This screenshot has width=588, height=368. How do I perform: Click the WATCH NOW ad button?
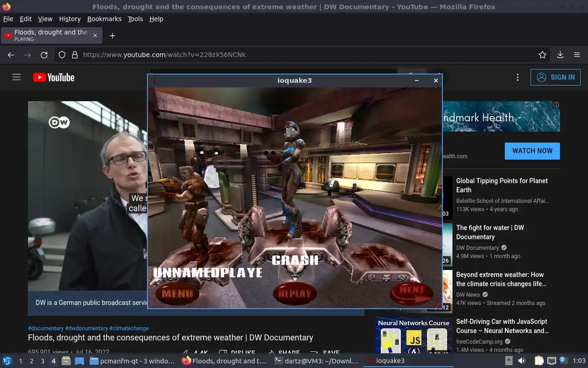(532, 151)
